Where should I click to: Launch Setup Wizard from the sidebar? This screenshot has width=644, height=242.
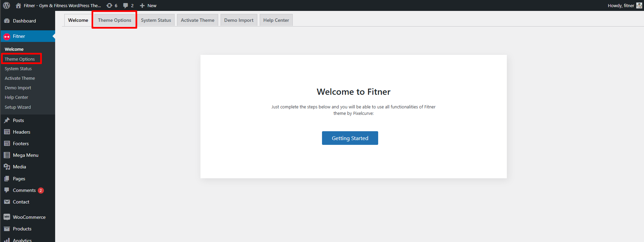pos(18,107)
